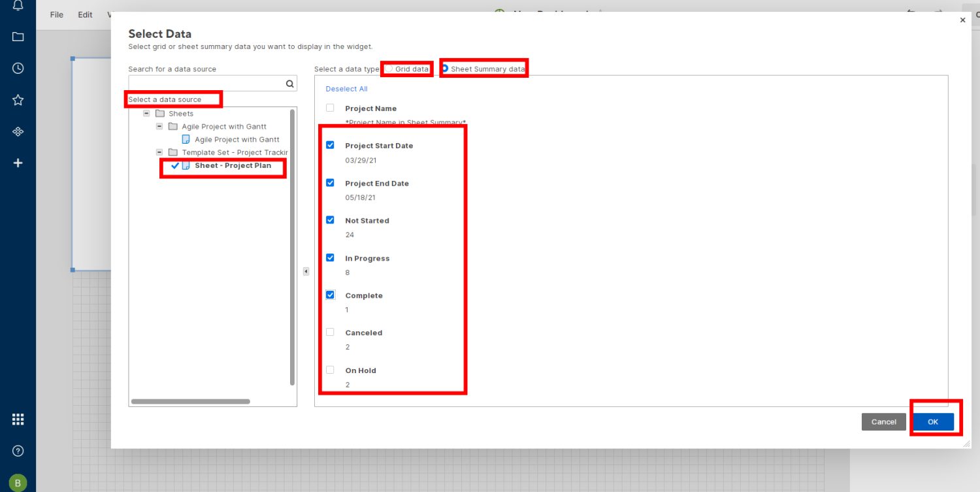Click the Project Start Date label

[379, 146]
